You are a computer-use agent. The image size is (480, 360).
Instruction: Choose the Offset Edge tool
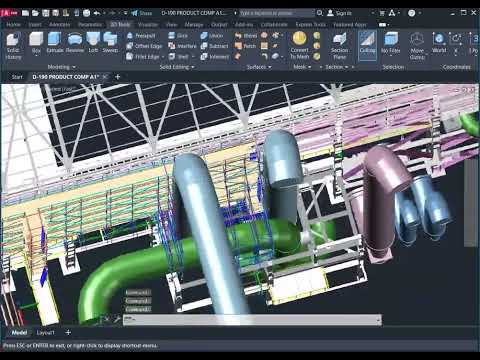point(144,46)
